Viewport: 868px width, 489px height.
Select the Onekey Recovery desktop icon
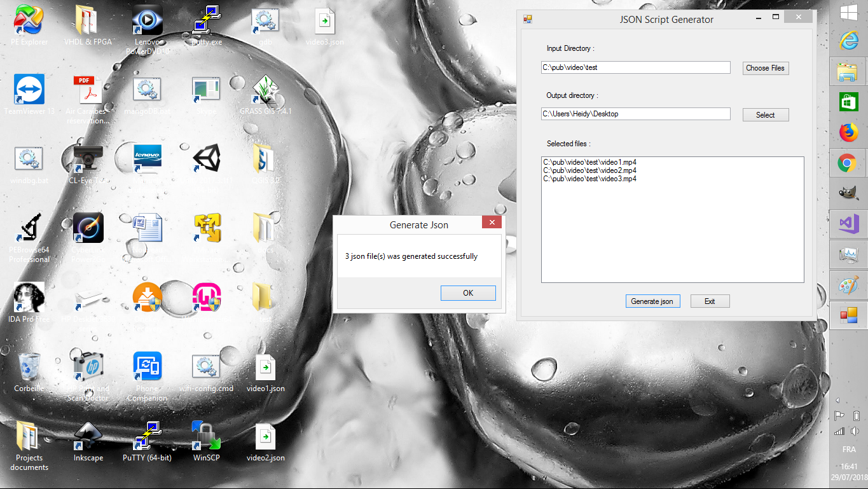tap(148, 297)
